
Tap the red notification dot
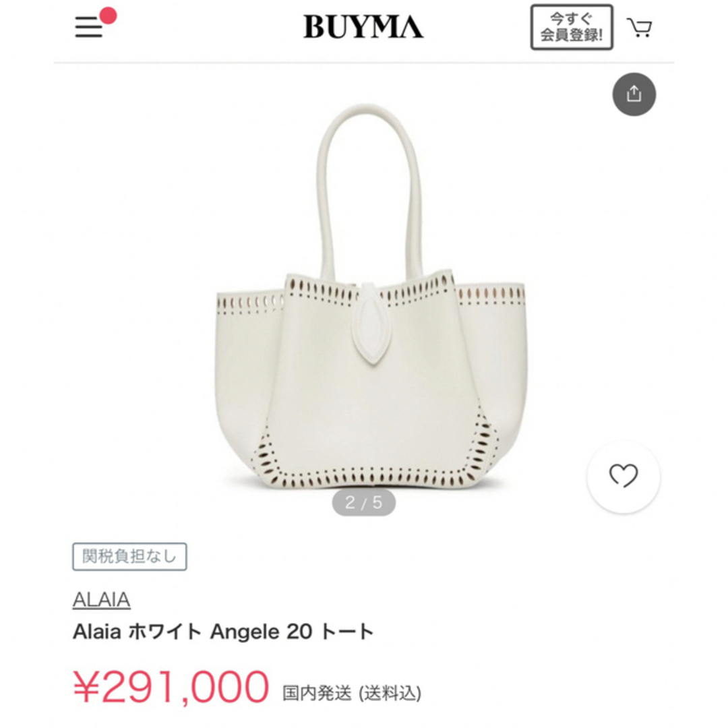tap(109, 16)
